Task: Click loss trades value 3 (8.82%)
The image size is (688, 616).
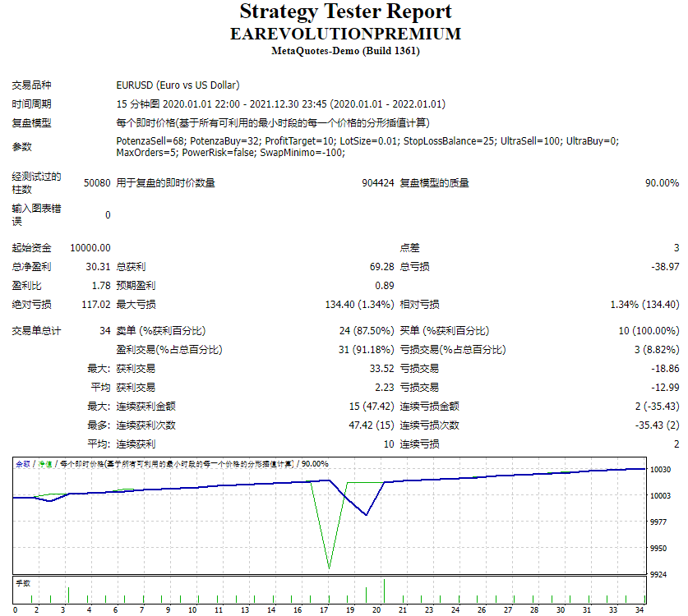Action: [x=657, y=349]
